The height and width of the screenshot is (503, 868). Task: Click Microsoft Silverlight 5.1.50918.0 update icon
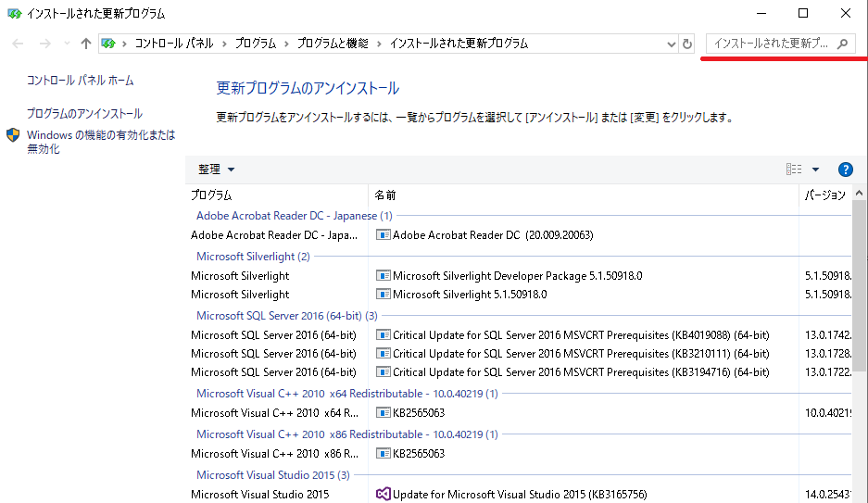coord(384,295)
